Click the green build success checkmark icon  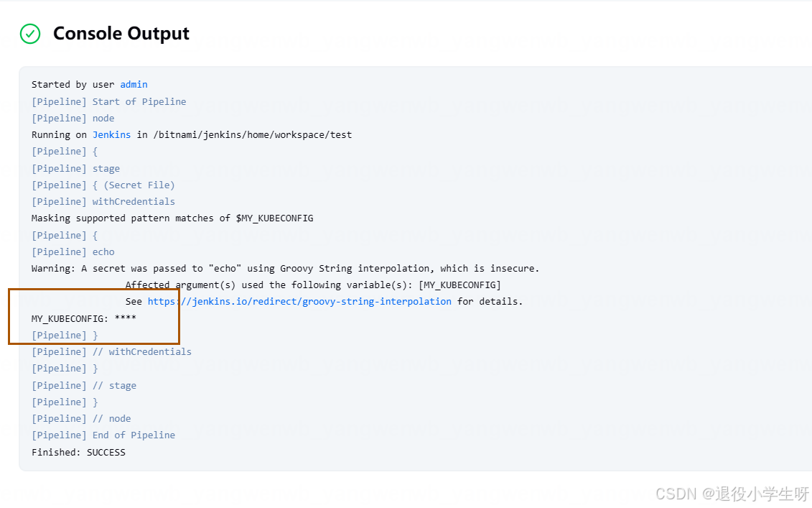[x=30, y=34]
